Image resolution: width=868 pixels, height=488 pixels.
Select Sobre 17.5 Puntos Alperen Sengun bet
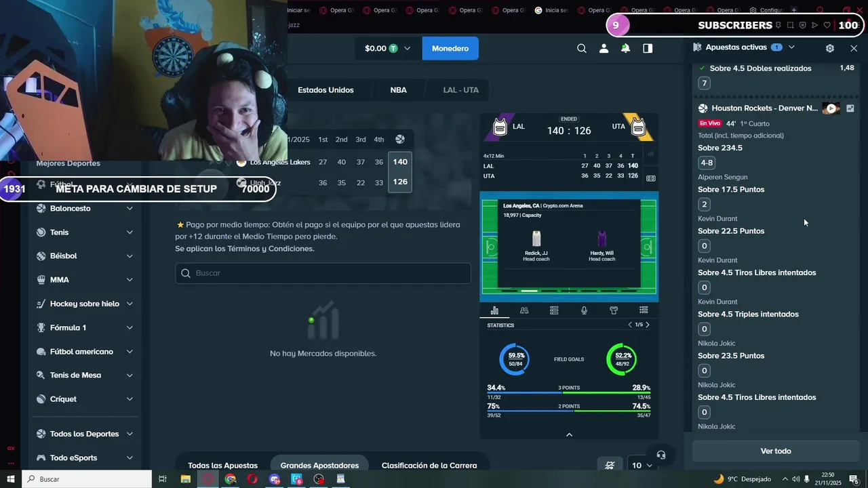[731, 190]
